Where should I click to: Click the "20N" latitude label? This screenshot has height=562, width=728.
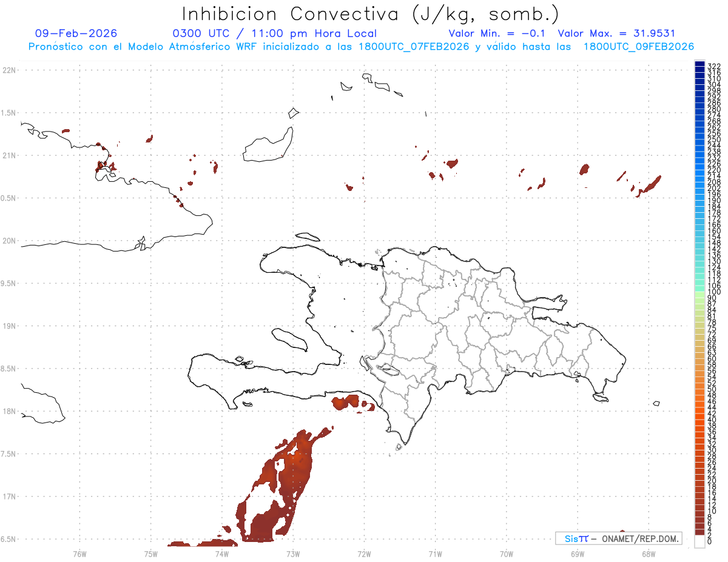pyautogui.click(x=9, y=241)
